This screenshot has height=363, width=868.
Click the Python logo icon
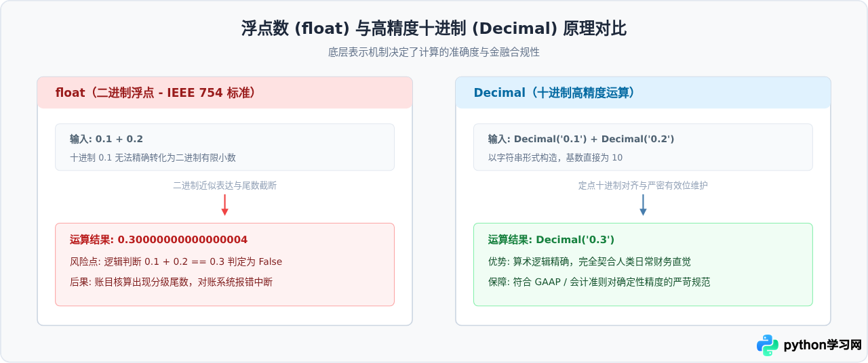click(768, 345)
